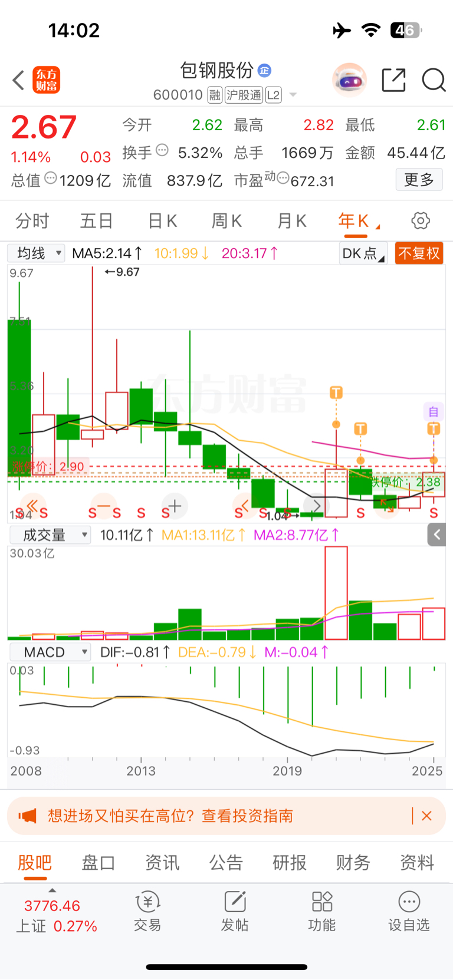Expand stock code dropdown triangle

tap(293, 95)
